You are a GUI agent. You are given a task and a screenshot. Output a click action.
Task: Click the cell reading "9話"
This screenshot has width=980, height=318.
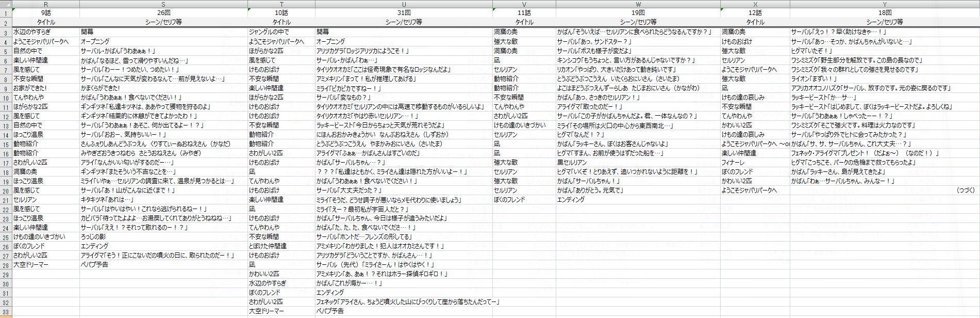[45, 12]
